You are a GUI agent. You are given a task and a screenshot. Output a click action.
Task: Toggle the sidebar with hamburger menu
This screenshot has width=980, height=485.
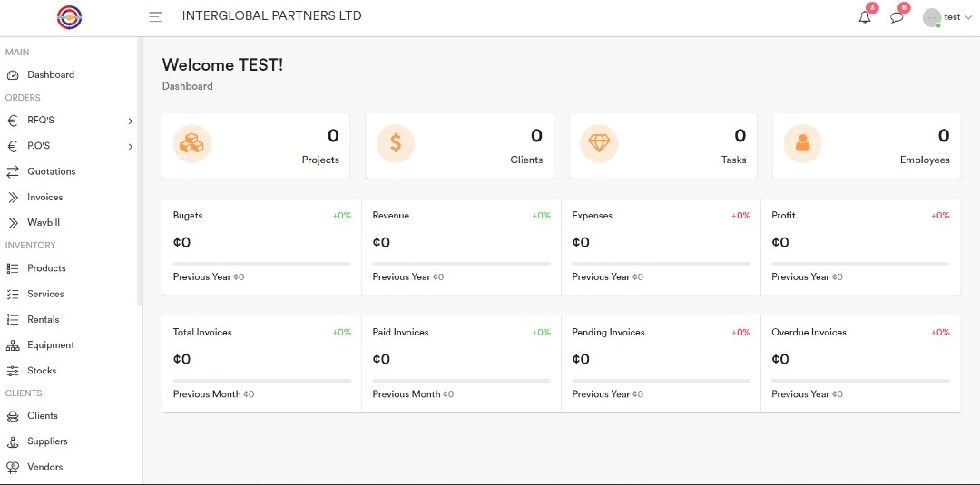tap(156, 16)
